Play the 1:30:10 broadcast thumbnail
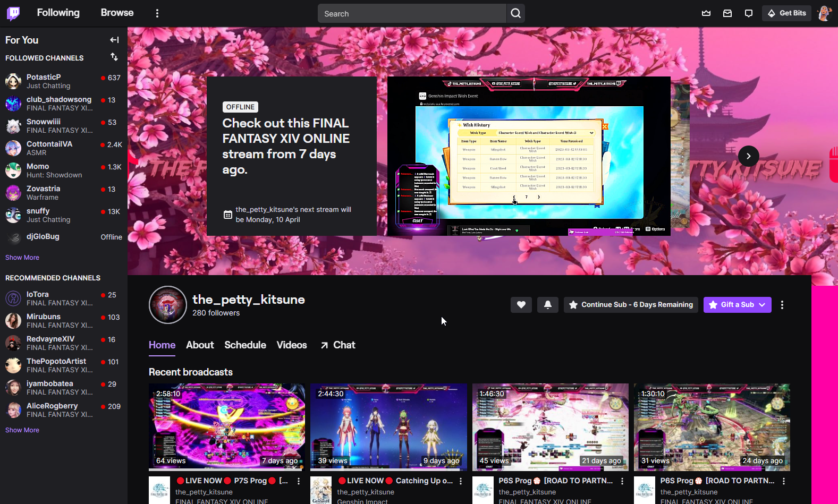 (x=712, y=427)
